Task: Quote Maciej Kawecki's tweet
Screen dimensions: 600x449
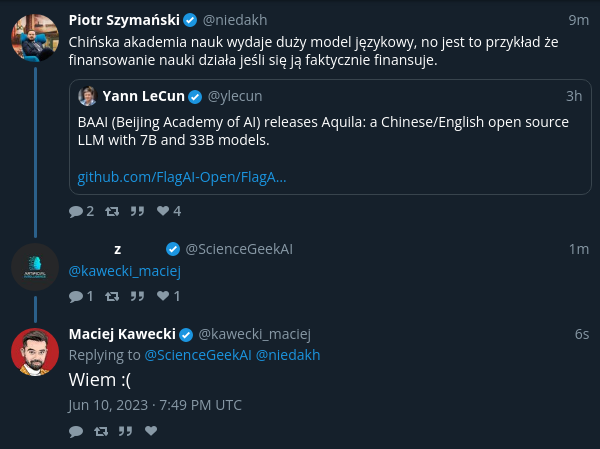Action: coord(126,431)
